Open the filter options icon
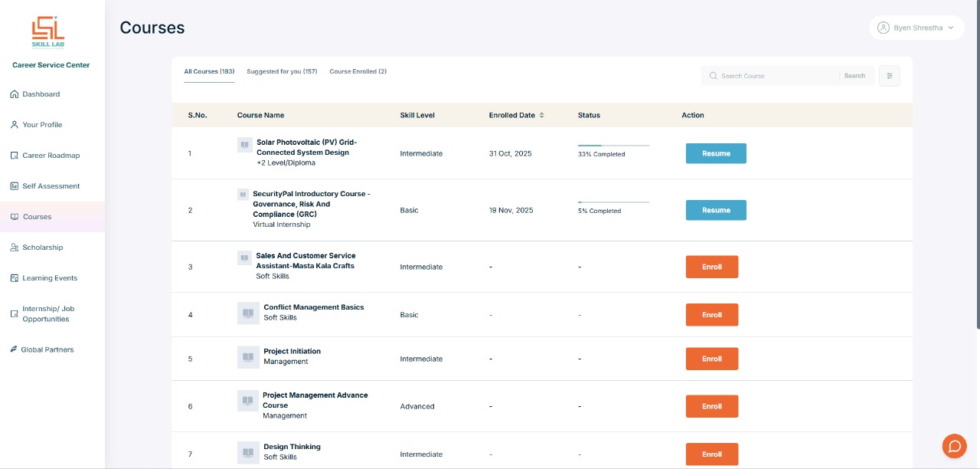 click(x=890, y=76)
